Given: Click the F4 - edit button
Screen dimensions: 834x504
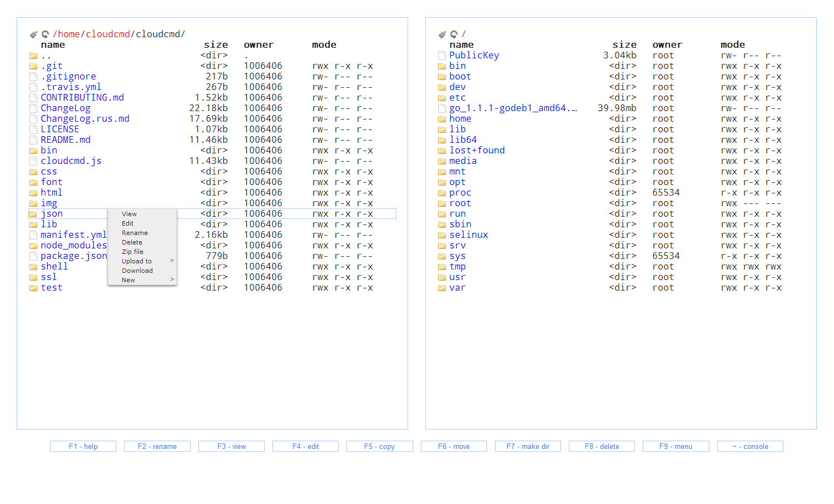Looking at the screenshot, I should 305,446.
